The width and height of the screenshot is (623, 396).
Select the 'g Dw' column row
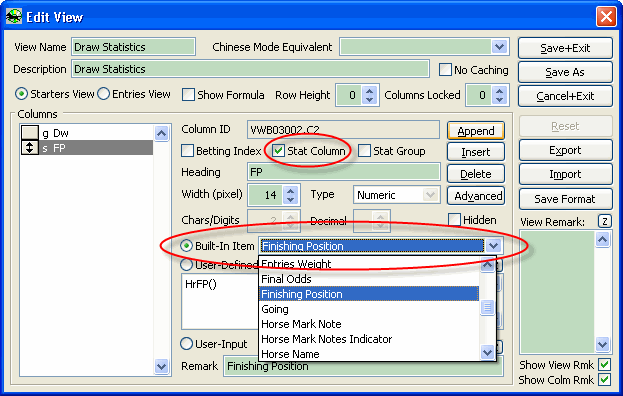pyautogui.click(x=87, y=133)
